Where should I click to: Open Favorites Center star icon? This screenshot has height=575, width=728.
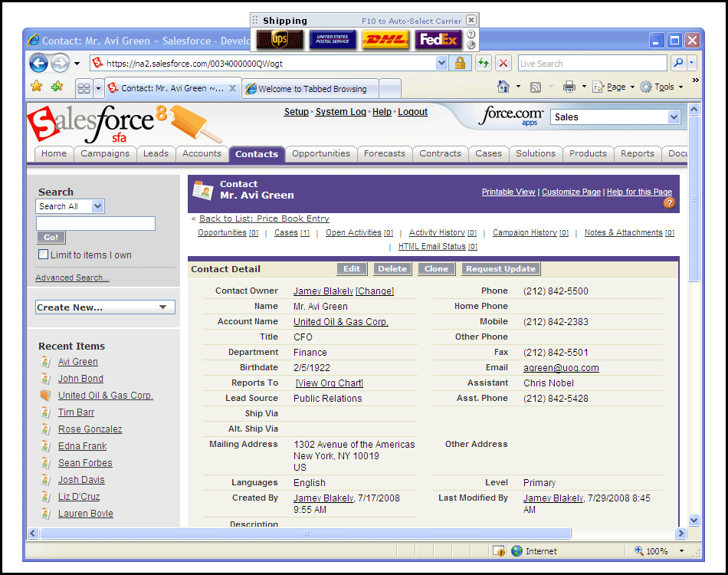(x=36, y=87)
